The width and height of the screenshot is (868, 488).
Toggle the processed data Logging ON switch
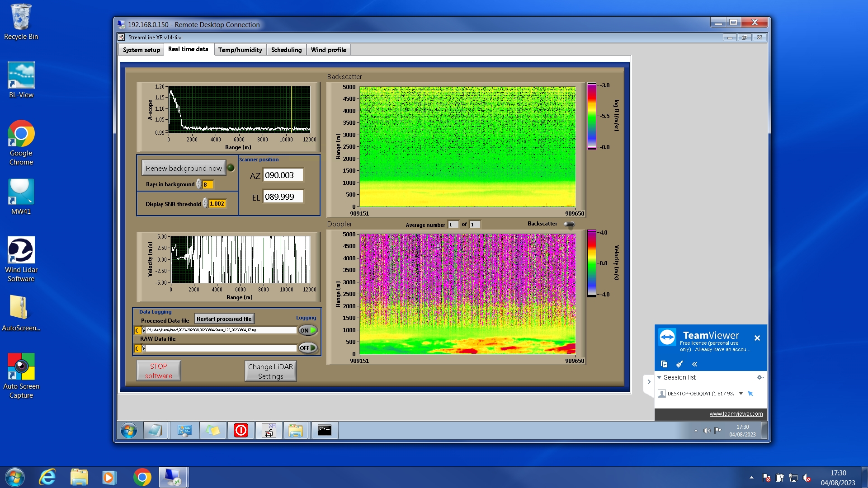[x=307, y=330]
